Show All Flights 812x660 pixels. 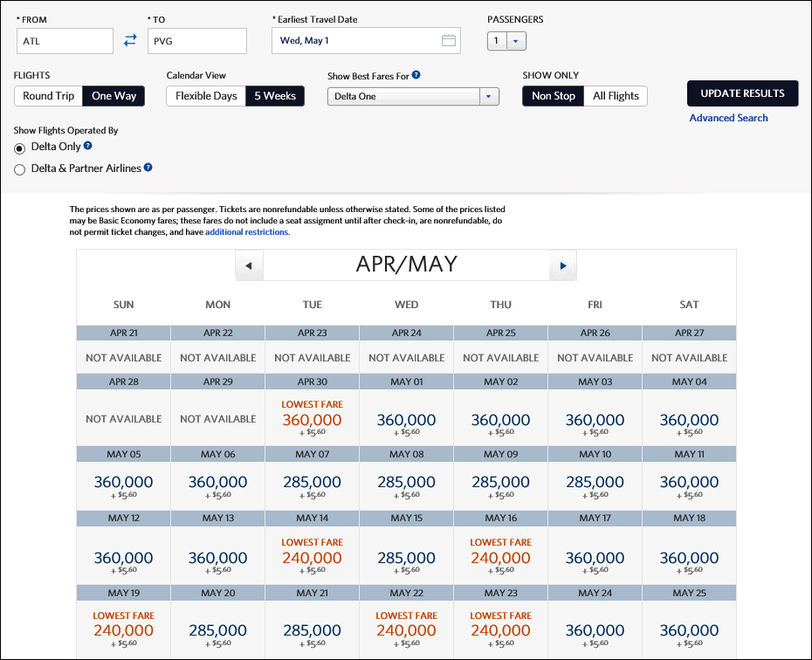click(x=616, y=96)
